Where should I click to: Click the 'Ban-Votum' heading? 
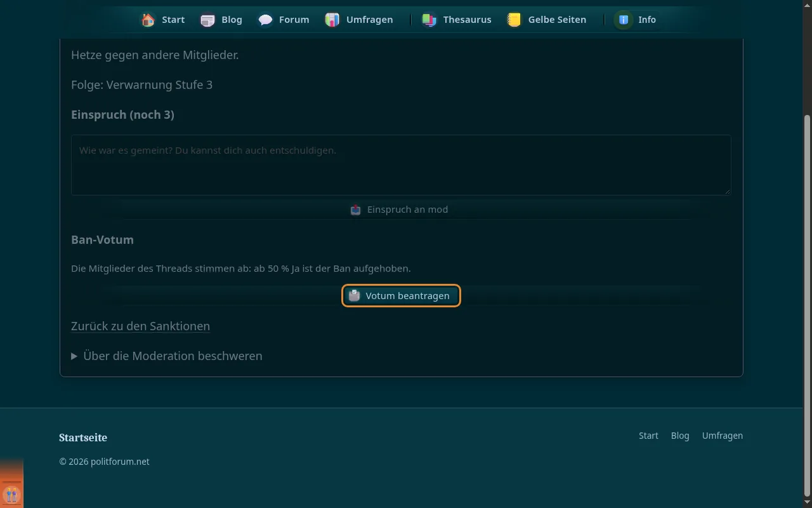102,240
